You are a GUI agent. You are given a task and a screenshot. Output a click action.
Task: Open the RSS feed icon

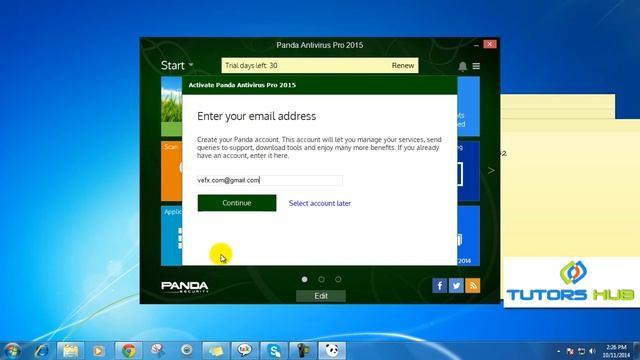pyautogui.click(x=472, y=286)
